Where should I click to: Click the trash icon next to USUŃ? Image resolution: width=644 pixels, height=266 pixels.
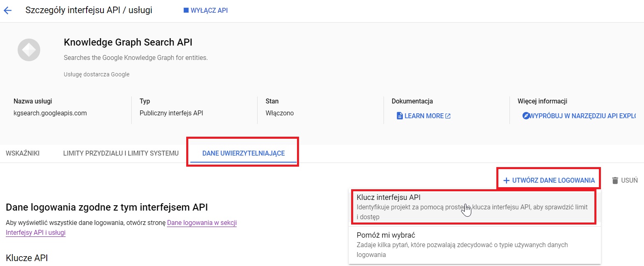click(x=615, y=181)
